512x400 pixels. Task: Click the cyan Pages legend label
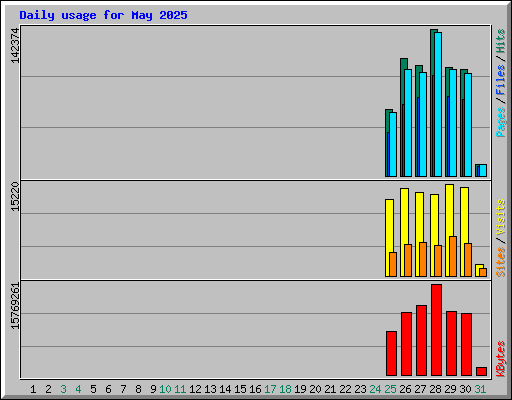tap(500, 122)
